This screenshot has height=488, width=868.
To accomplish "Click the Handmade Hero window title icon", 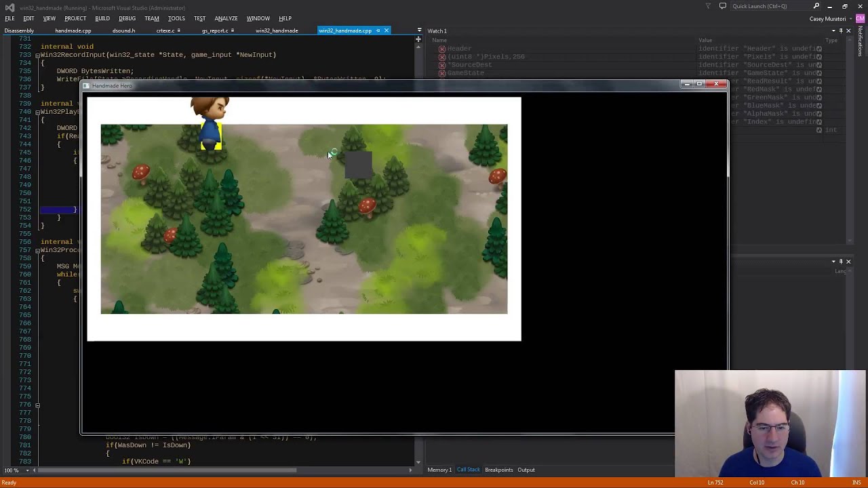I will tap(87, 85).
